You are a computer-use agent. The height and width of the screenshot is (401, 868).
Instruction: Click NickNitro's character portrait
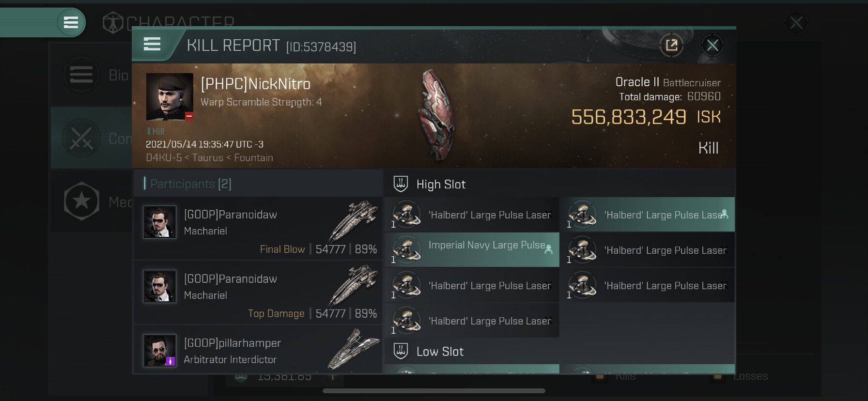(170, 96)
